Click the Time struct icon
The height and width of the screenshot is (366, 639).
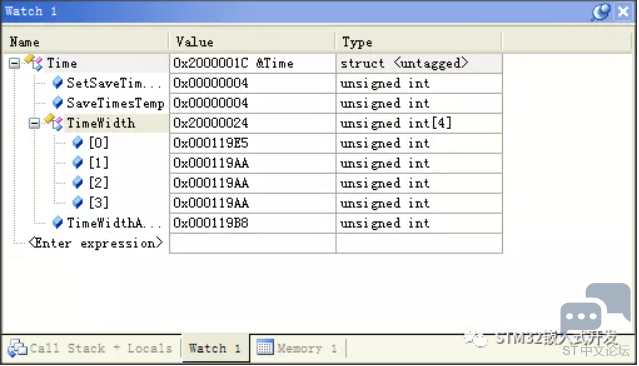(x=34, y=62)
